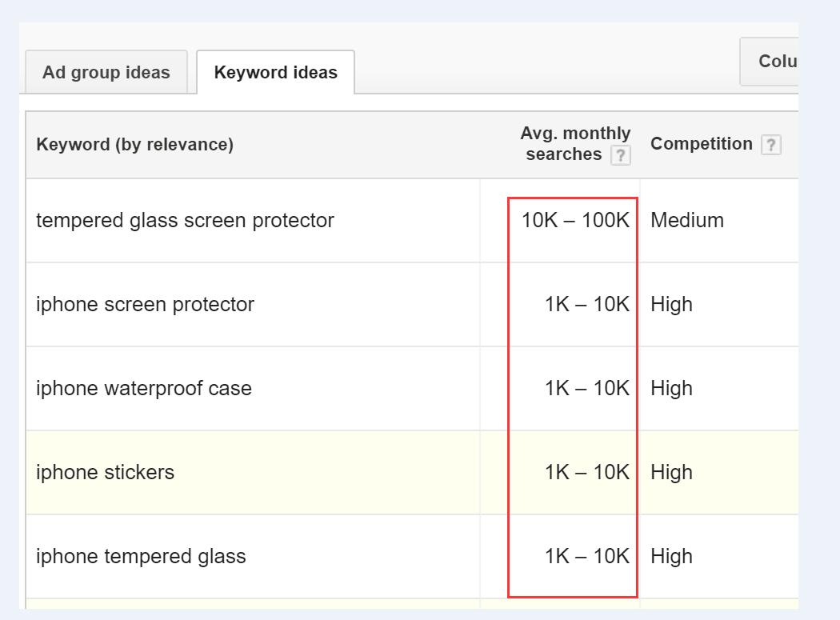Click searches value for iphone tempered glass

point(587,556)
